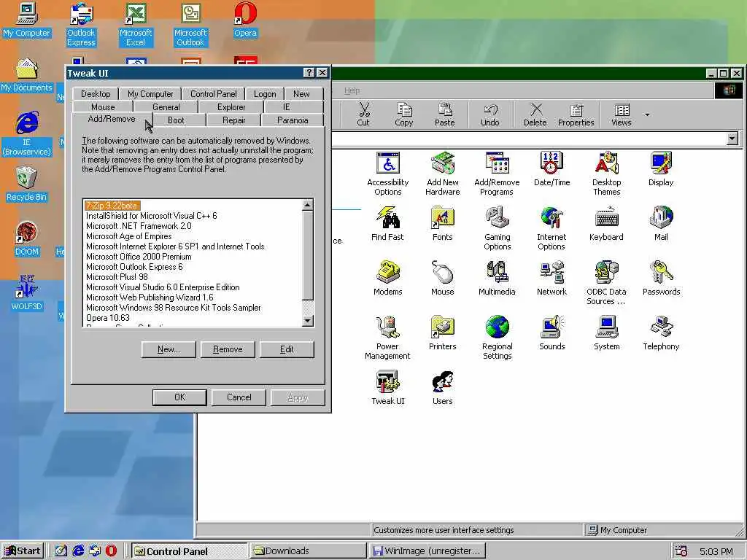747x560 pixels.
Task: Switch to the Downloads taskbar button
Action: click(x=308, y=551)
